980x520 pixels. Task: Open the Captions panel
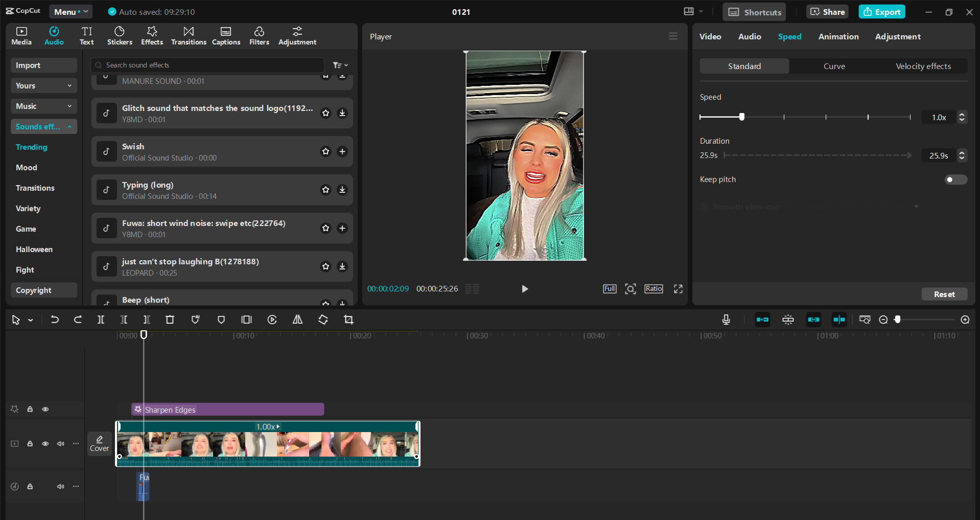coord(226,36)
